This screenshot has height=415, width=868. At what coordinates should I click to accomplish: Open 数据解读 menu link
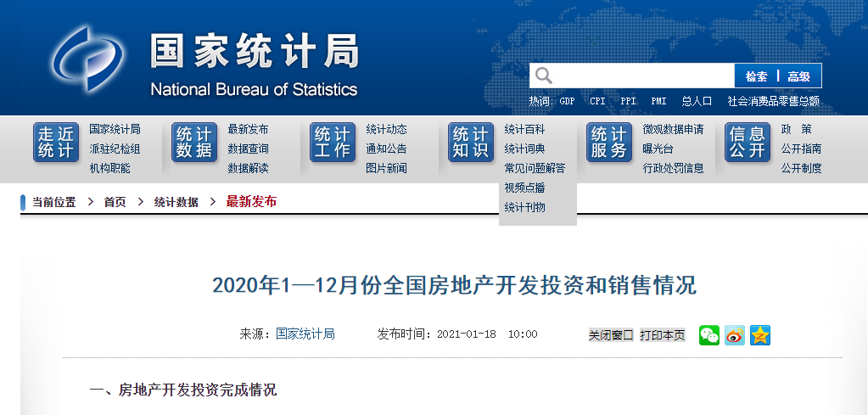coord(248,168)
